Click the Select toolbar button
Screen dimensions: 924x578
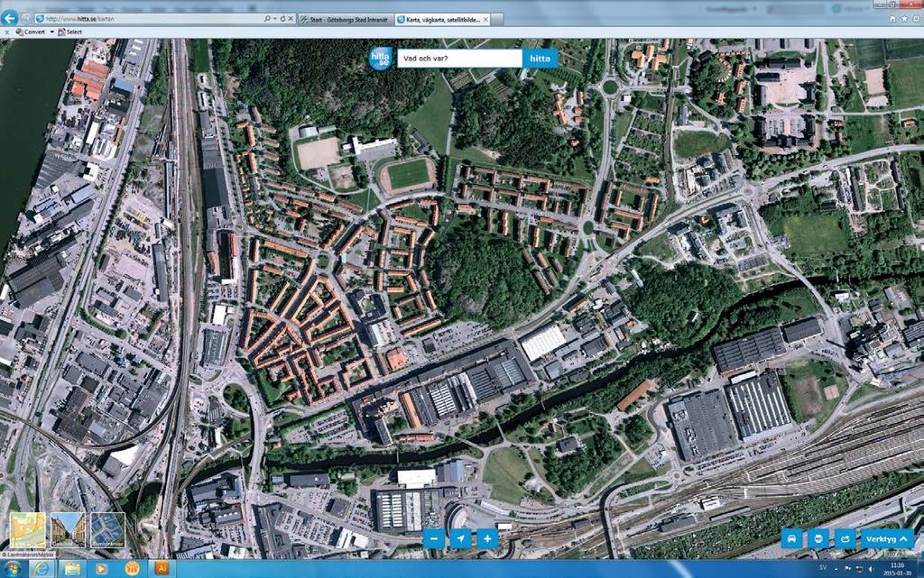coord(70,32)
